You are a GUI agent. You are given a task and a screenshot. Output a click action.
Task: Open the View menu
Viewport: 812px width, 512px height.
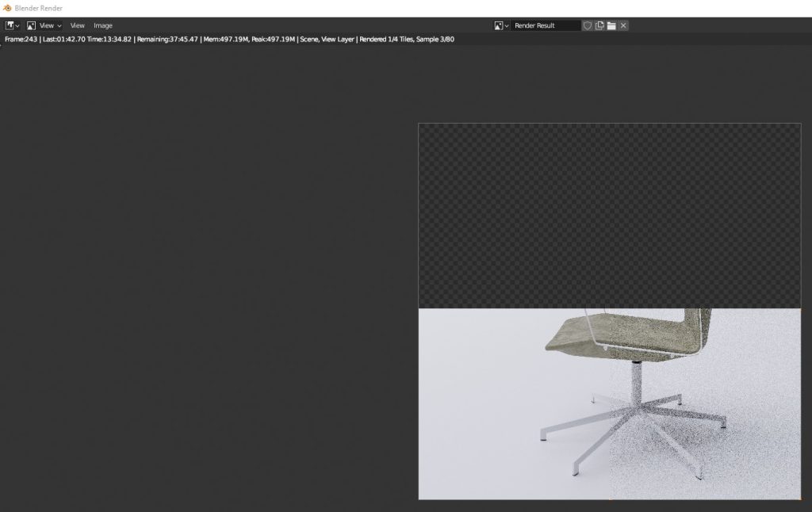point(77,25)
